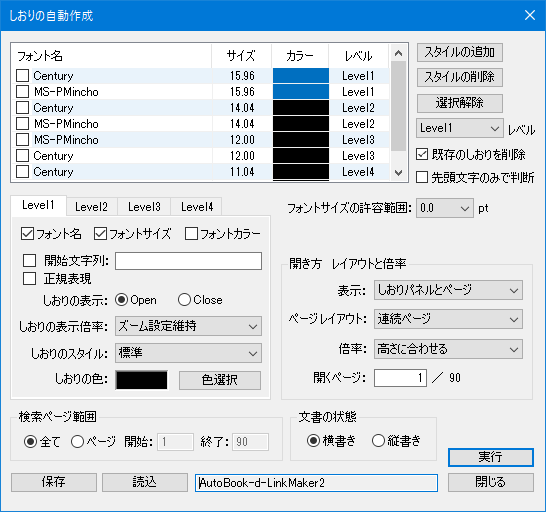This screenshot has width=546, height=512.
Task: Check the フォントカラー option
Action: [x=191, y=234]
